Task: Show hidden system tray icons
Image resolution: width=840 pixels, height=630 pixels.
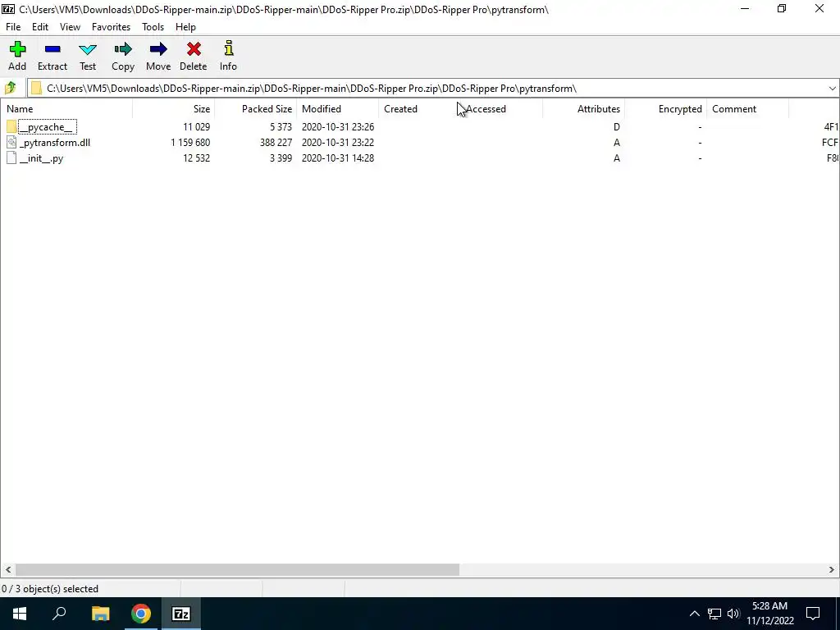Action: pos(694,614)
